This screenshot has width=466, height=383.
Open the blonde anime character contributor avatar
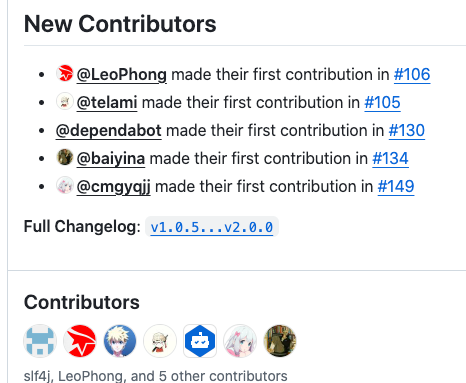tap(120, 341)
